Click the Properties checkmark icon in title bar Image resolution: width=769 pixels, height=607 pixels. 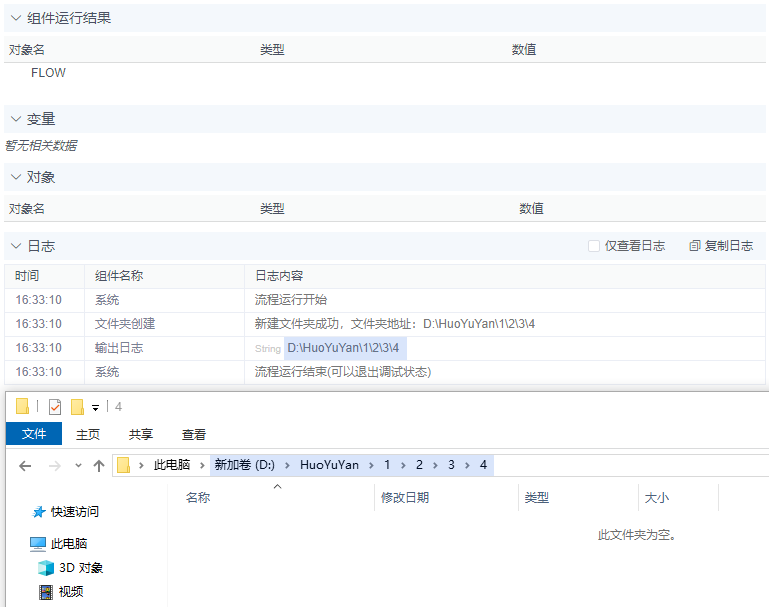click(x=54, y=406)
